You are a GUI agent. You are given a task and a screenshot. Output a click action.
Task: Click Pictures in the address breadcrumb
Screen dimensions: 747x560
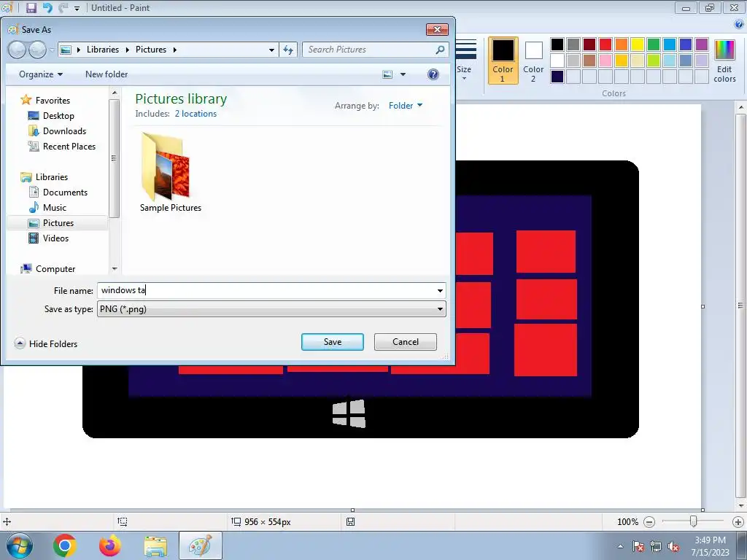point(151,50)
